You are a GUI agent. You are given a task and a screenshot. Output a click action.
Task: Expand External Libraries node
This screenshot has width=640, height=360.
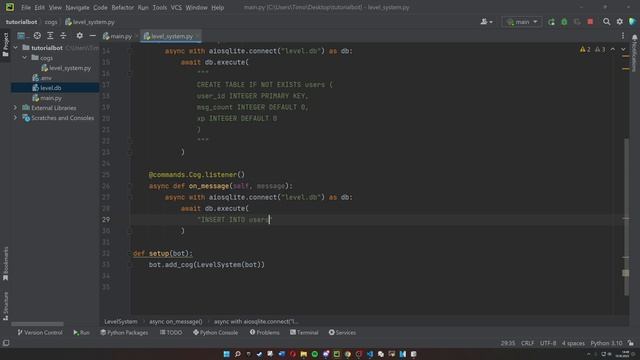pos(16,108)
